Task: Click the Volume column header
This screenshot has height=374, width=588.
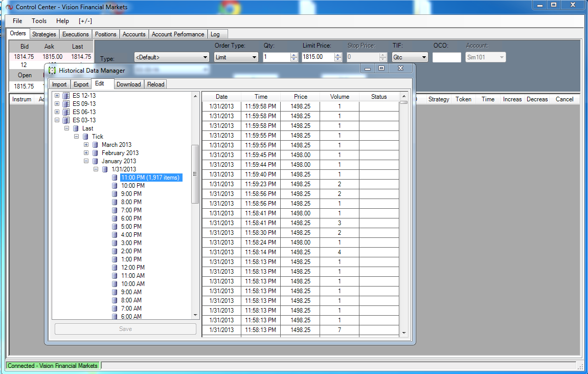Action: tap(340, 97)
